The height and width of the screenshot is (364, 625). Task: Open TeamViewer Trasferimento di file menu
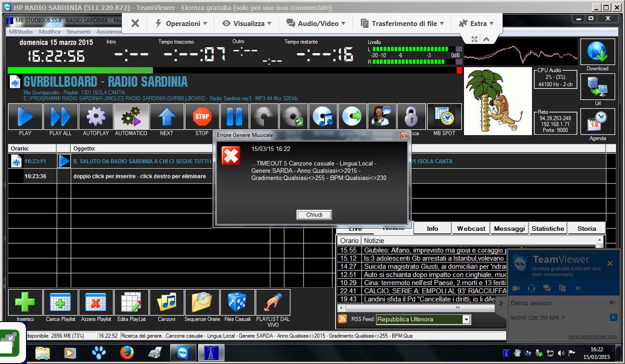point(402,23)
